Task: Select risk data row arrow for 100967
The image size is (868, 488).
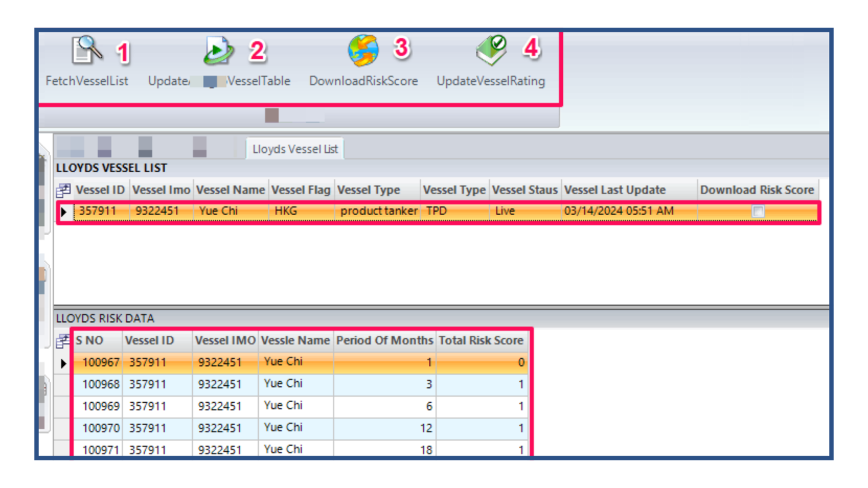Action: click(x=64, y=363)
